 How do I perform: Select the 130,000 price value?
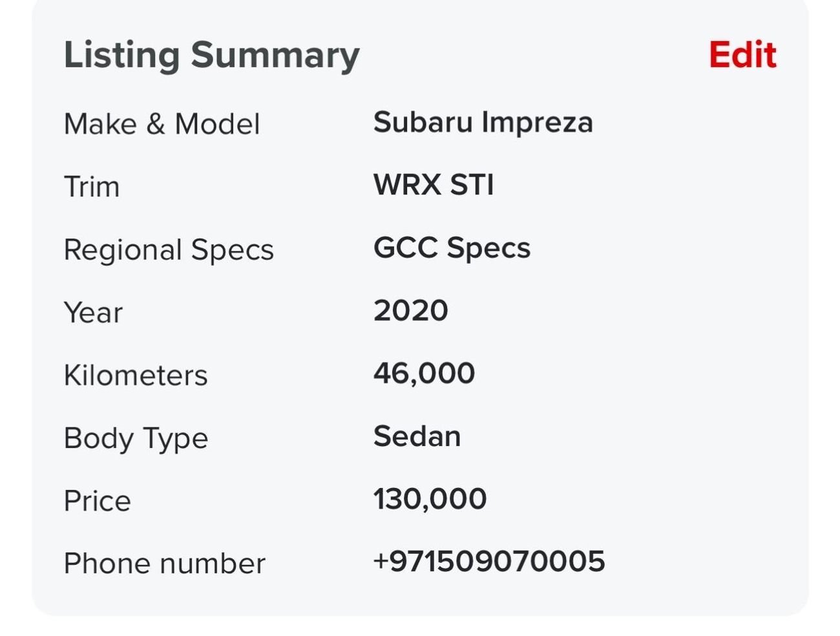[430, 499]
